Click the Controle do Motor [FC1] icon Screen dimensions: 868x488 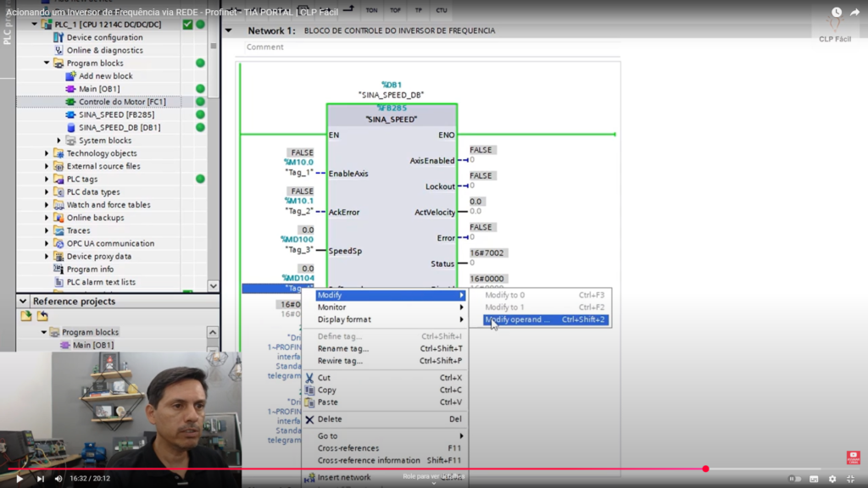pos(70,102)
